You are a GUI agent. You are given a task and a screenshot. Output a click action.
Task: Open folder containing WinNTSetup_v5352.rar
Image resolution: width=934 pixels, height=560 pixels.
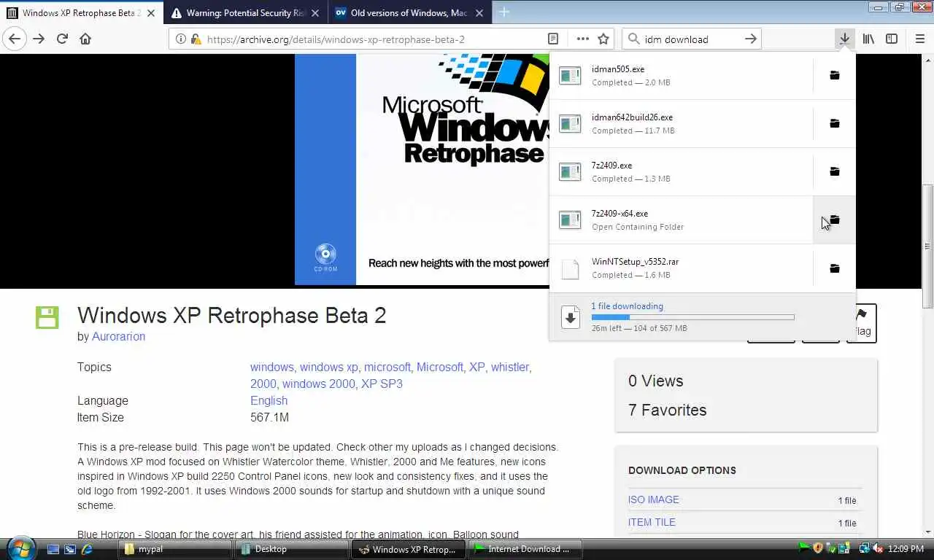834,268
